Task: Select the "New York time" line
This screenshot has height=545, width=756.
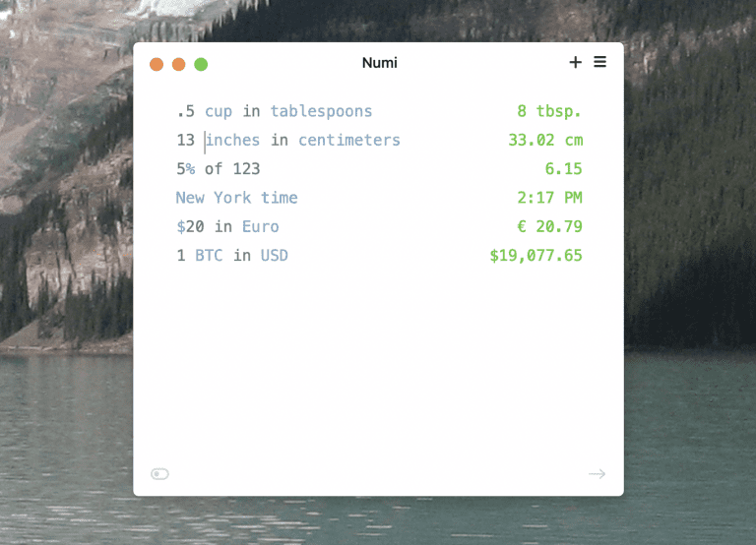Action: coord(236,198)
